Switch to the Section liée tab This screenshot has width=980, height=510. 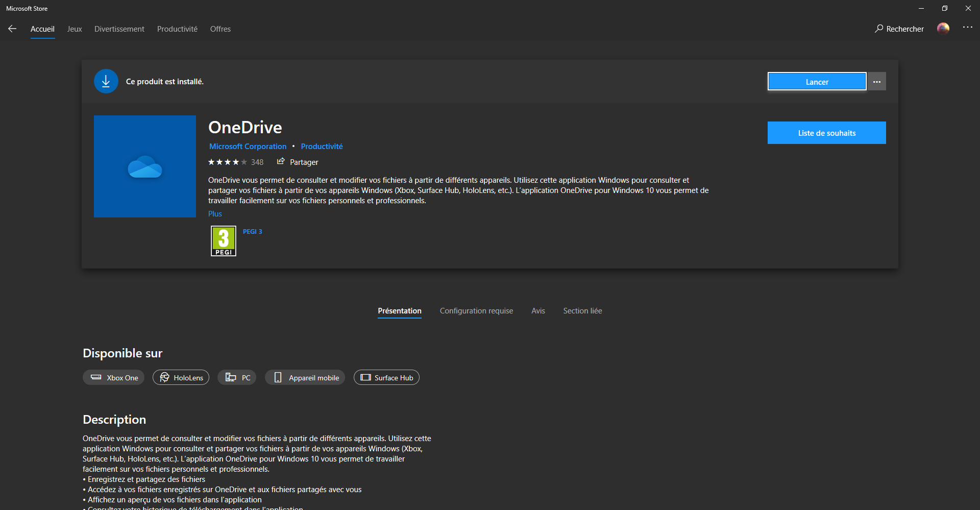click(582, 311)
